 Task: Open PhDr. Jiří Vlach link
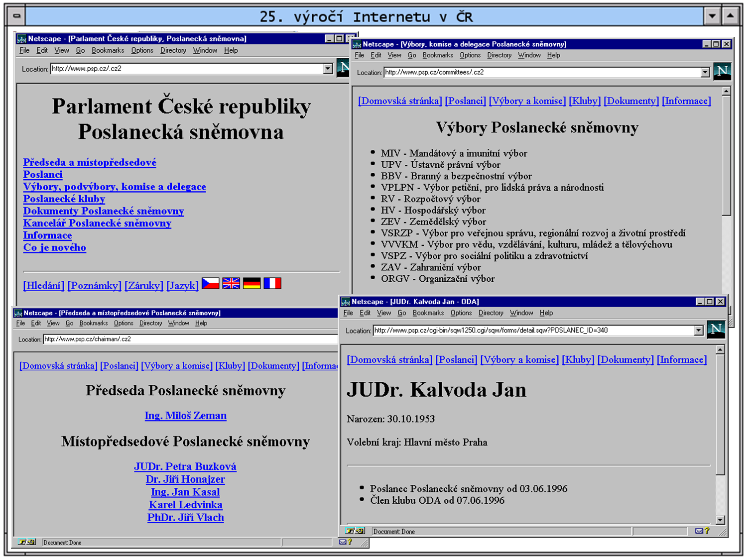185,518
